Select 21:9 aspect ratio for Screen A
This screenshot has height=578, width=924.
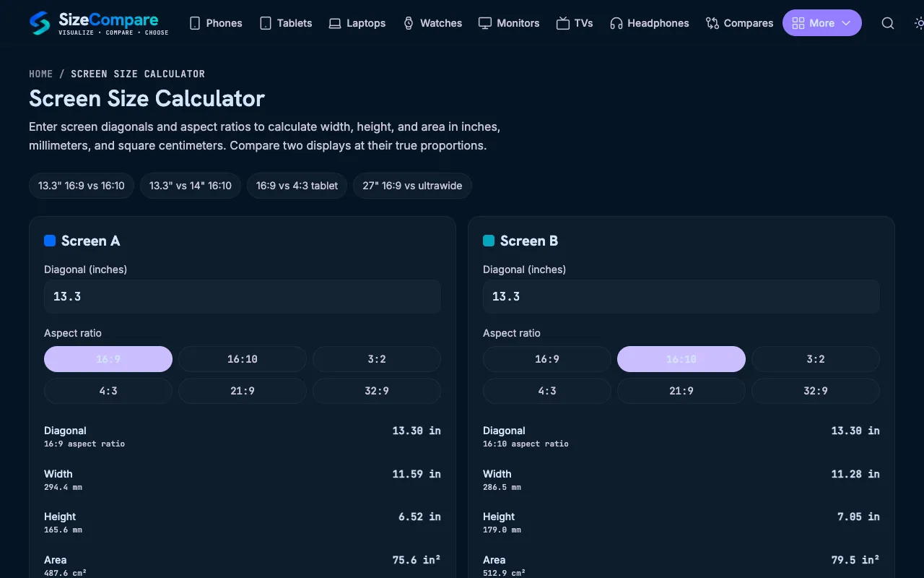point(243,391)
